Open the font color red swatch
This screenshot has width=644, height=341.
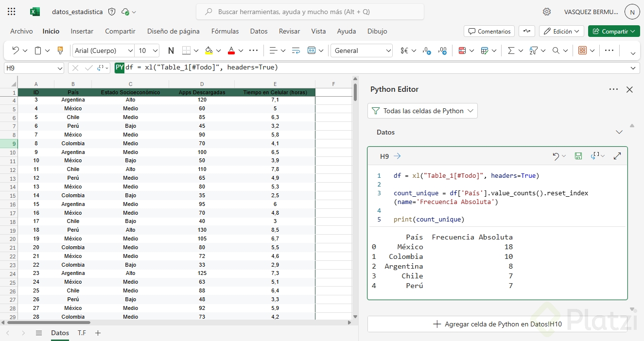coord(231,51)
